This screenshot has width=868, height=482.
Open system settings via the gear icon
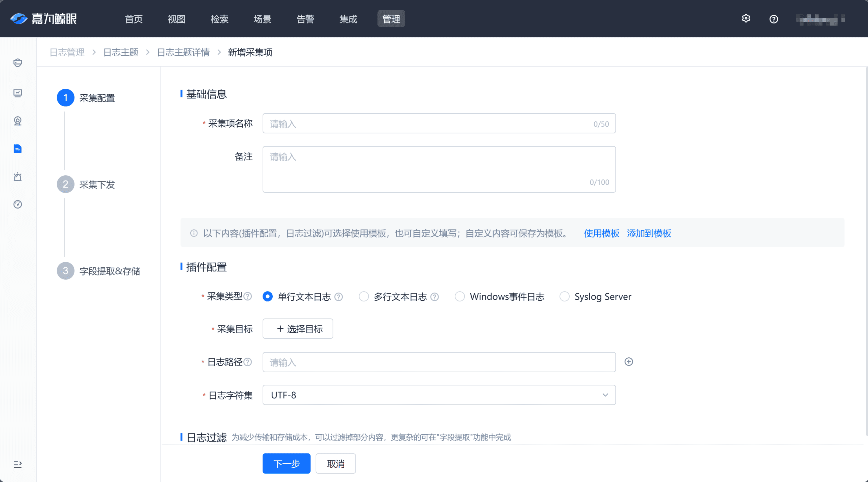point(746,18)
